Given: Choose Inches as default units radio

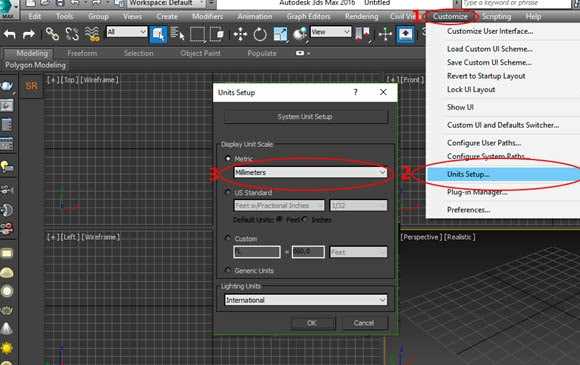Looking at the screenshot, I should pos(304,219).
